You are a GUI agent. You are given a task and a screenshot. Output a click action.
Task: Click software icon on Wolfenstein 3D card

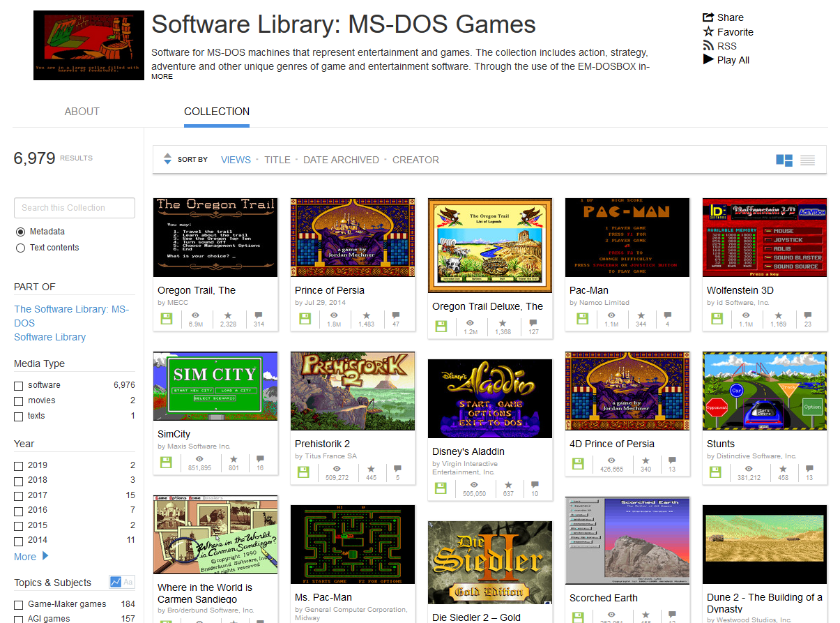pyautogui.click(x=715, y=319)
